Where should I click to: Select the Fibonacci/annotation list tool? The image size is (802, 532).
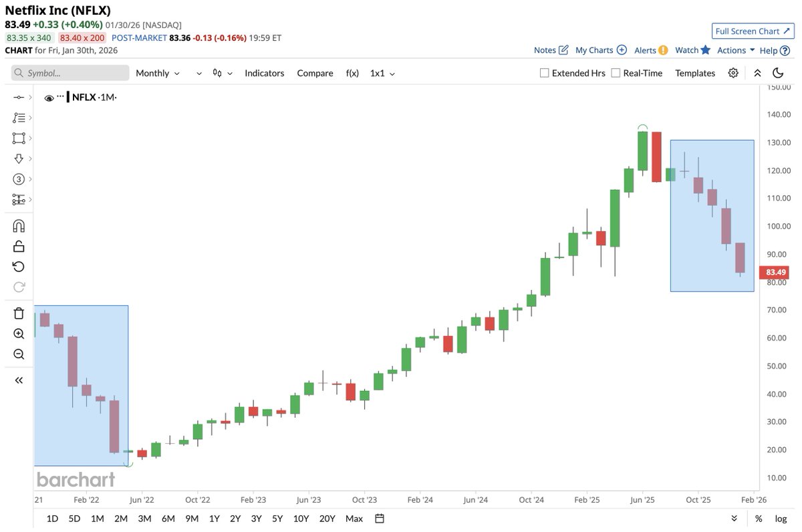coord(19,118)
